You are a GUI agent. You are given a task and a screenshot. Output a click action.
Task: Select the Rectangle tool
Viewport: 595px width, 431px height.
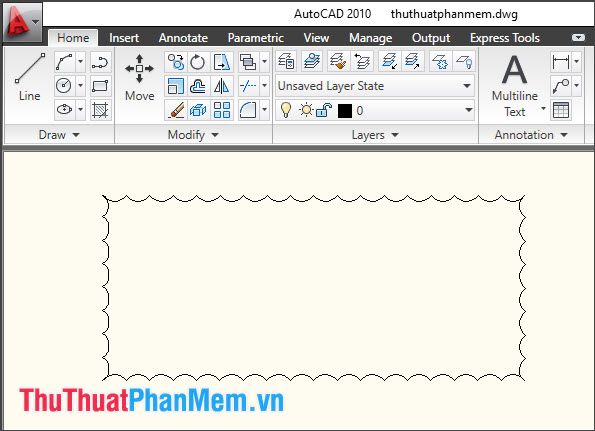point(101,86)
